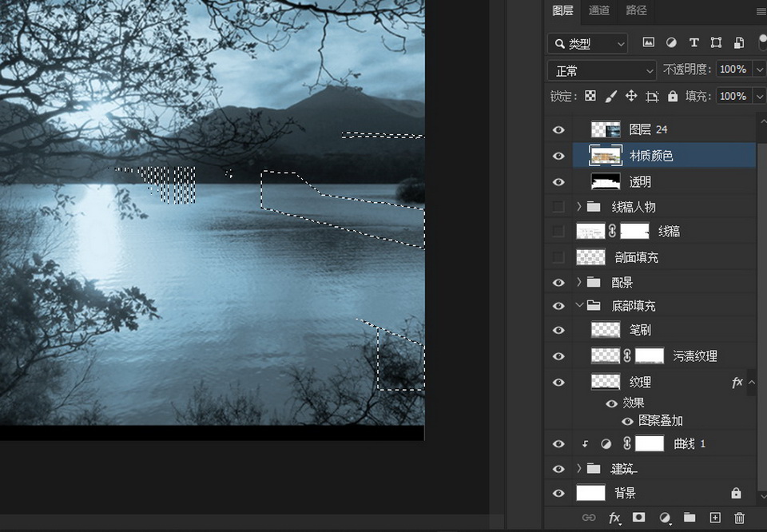Image resolution: width=767 pixels, height=532 pixels.
Task: Click the delete layer trash icon
Action: click(x=739, y=518)
